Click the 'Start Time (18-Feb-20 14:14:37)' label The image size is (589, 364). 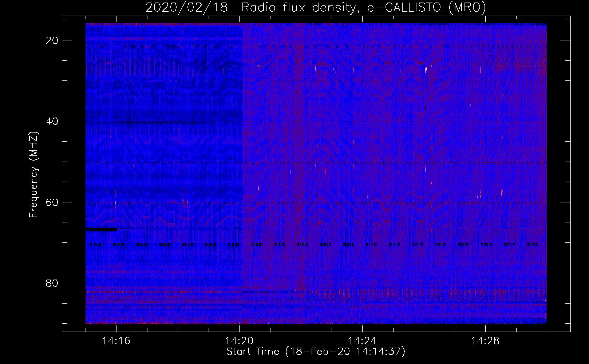click(316, 352)
